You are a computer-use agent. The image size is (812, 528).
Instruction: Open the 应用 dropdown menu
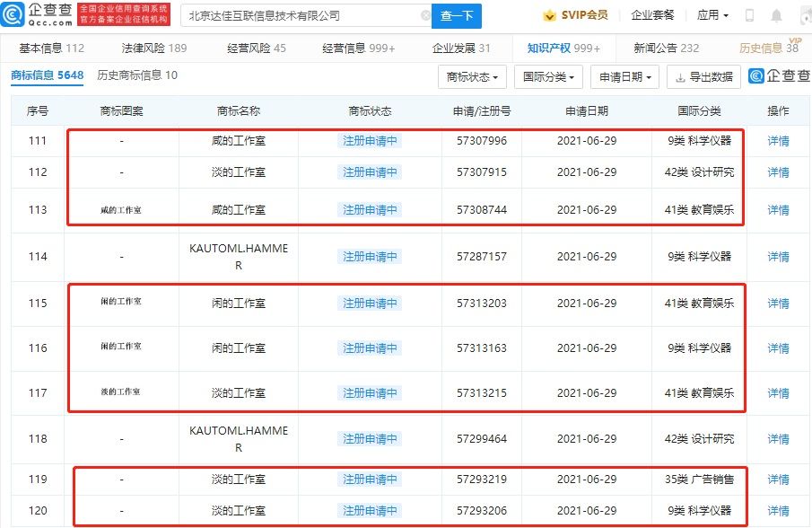712,15
